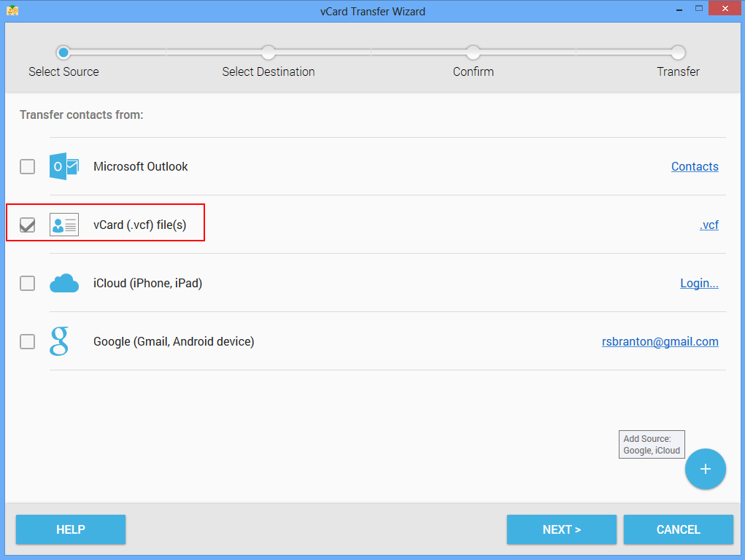Open the iCloud Login... link
The width and height of the screenshot is (745, 560).
(x=698, y=283)
